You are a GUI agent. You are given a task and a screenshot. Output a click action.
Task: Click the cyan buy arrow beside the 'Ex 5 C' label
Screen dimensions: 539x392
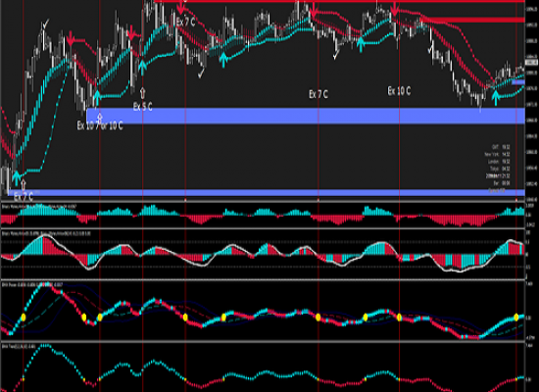(142, 67)
